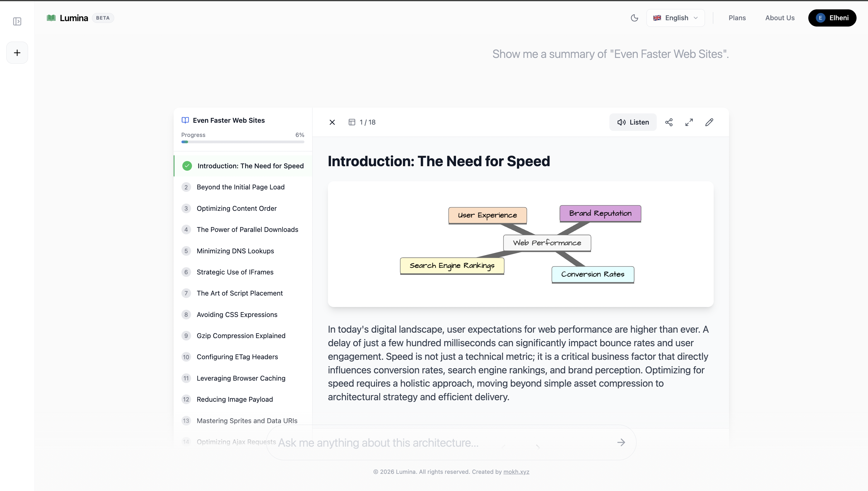Viewport: 868px width, 491px height.
Task: Click the reading progress bar
Action: pyautogui.click(x=243, y=142)
